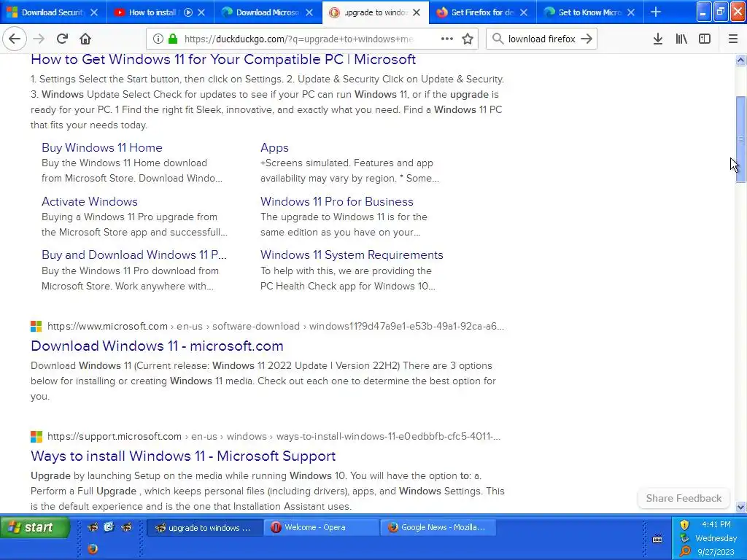Image resolution: width=747 pixels, height=560 pixels.
Task: Switch to 'Google News - Mozilla' taskbar window
Action: (438, 528)
